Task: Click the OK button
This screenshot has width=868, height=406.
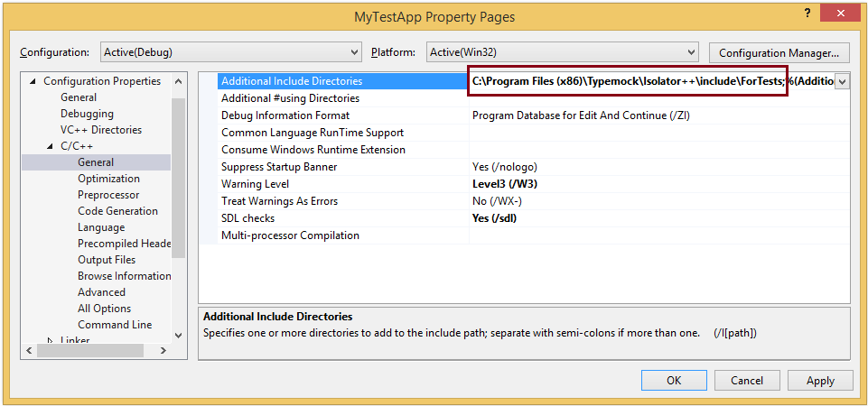Action: (674, 381)
